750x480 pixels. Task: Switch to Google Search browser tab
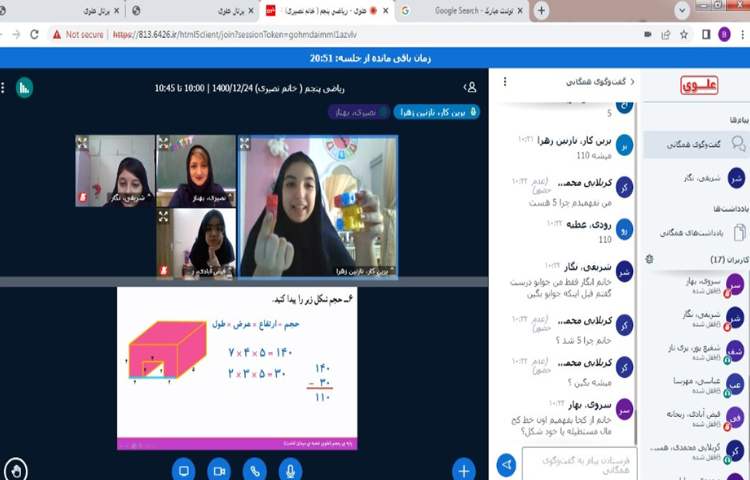click(x=462, y=11)
